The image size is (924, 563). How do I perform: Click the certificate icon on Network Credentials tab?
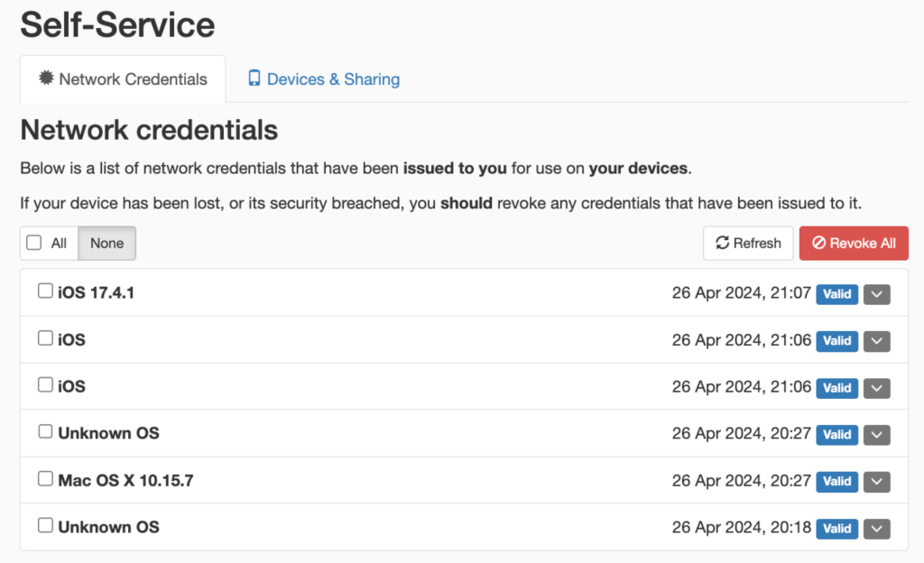[x=46, y=78]
